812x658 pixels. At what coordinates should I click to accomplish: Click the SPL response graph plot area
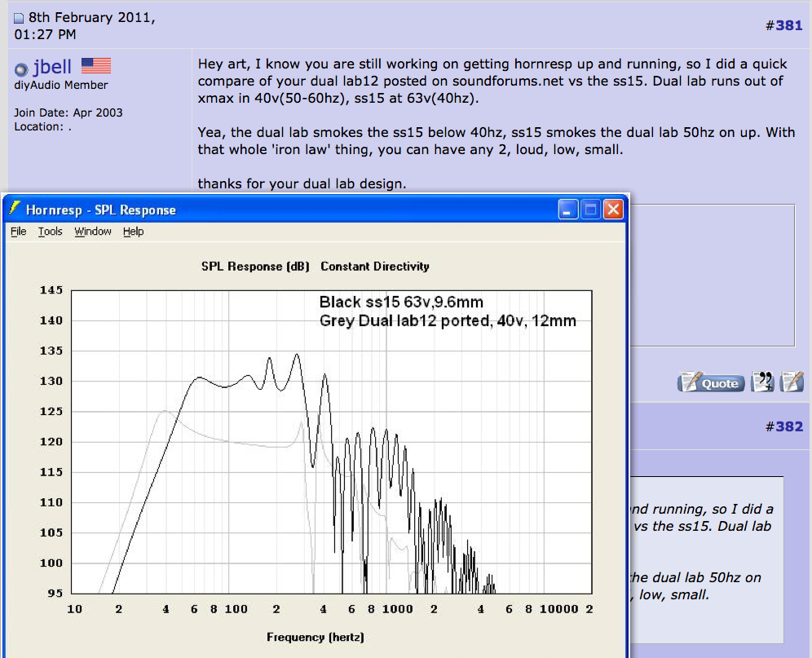pyautogui.click(x=332, y=442)
